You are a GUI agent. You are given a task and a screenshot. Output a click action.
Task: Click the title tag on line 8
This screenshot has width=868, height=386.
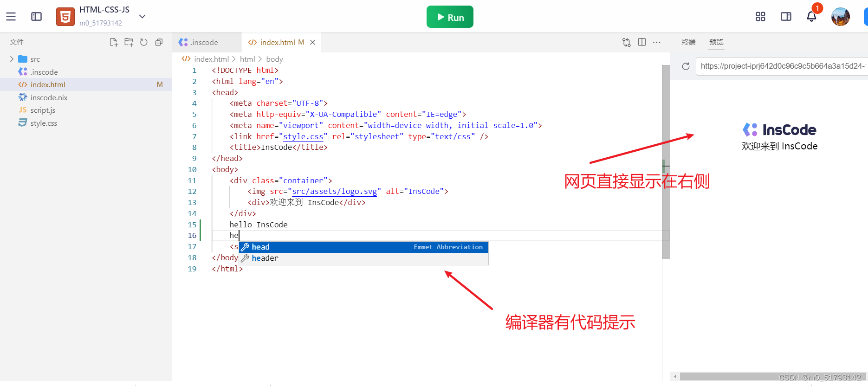pyautogui.click(x=279, y=147)
